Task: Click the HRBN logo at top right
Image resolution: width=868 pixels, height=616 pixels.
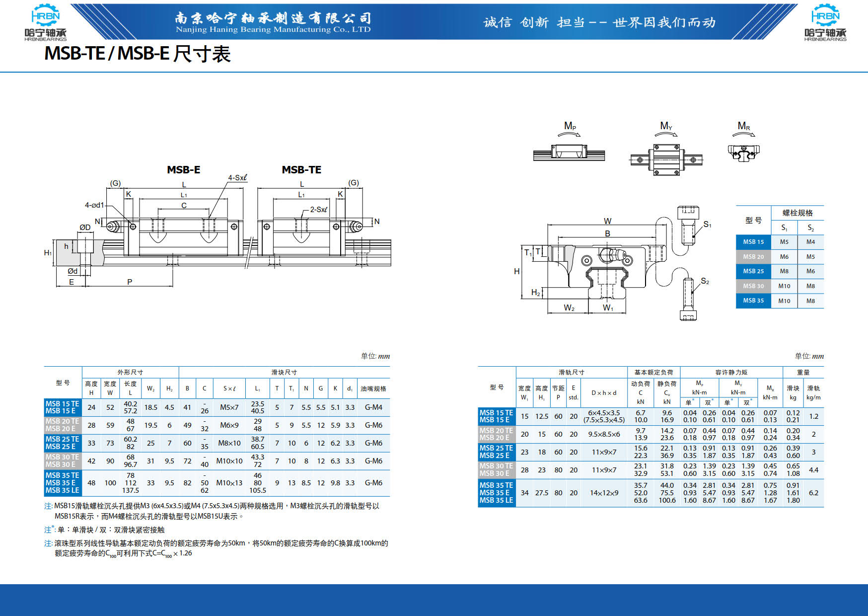Action: (825, 22)
